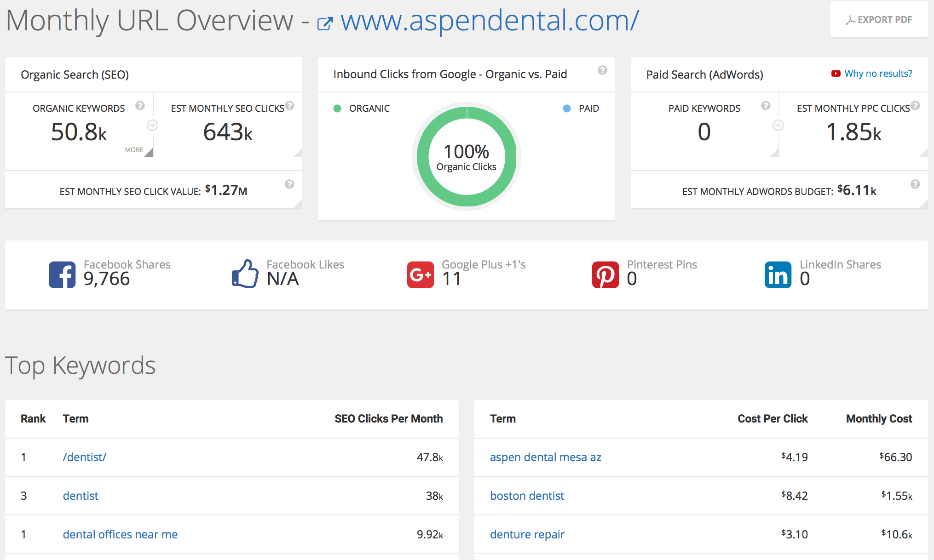Expand the SEO Click Value corner triangle
The image size is (934, 560).
(x=299, y=205)
